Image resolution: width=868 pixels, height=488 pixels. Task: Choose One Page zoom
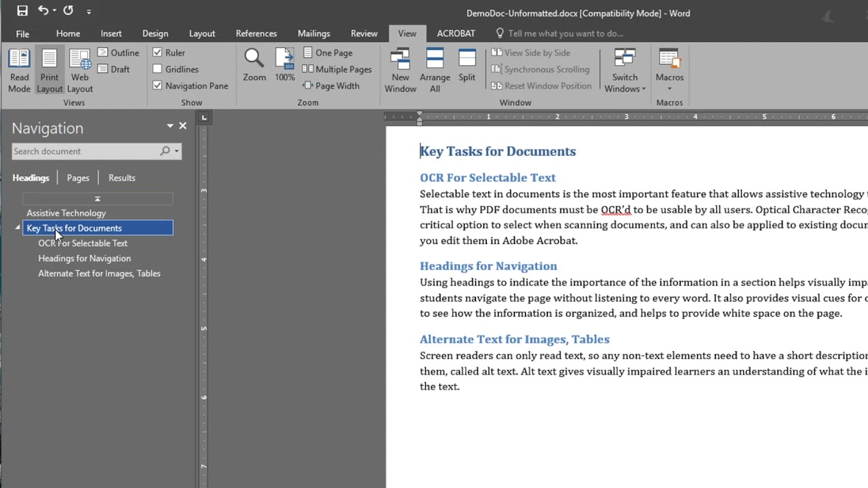point(328,52)
